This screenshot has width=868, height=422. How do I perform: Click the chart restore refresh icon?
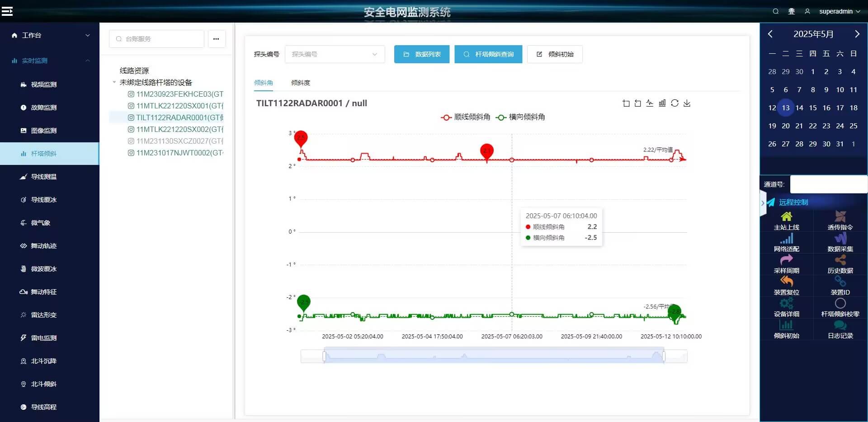point(675,103)
